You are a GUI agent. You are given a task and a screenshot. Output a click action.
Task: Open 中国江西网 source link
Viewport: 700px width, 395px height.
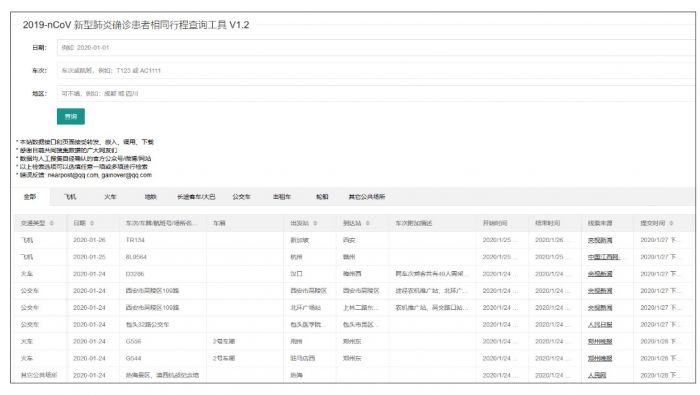click(x=604, y=257)
